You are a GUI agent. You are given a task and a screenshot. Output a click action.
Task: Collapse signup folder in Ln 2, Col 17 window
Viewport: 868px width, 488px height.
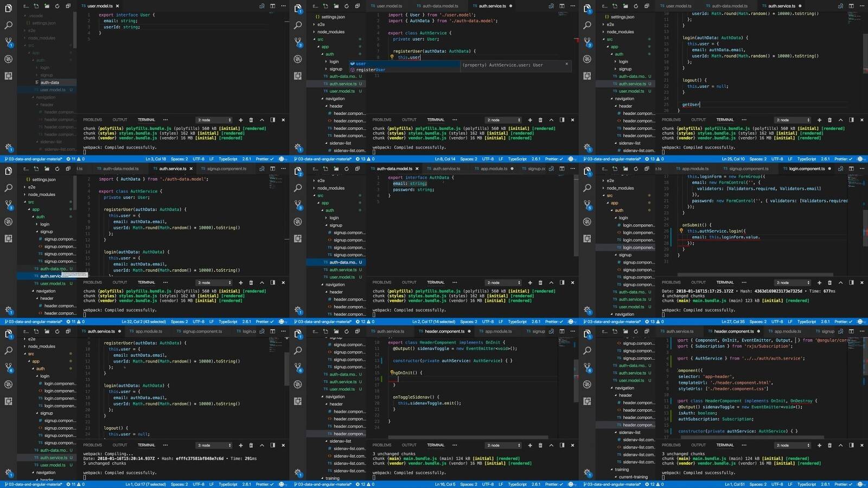click(336, 225)
